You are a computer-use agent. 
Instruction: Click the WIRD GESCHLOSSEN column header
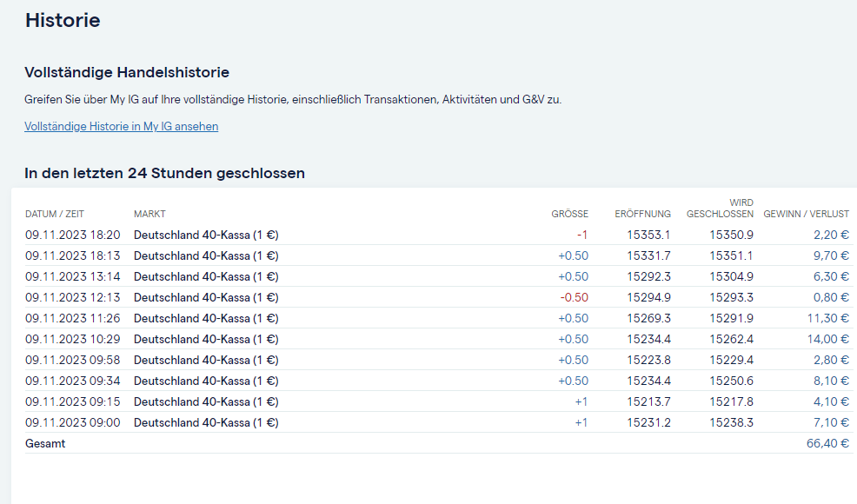(x=720, y=209)
